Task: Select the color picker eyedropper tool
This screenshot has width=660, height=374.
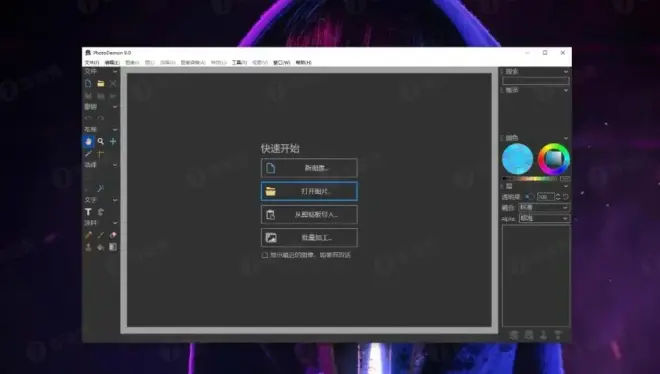Action: pyautogui.click(x=88, y=154)
